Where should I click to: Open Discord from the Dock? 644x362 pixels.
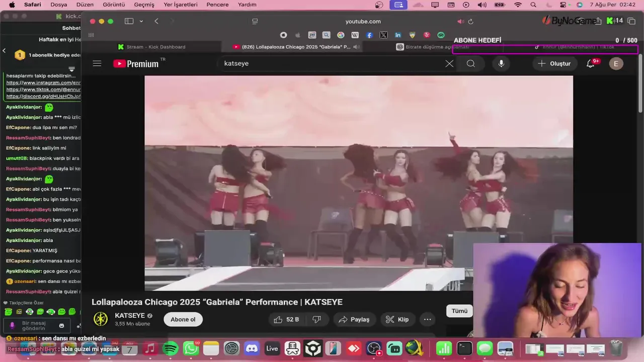[252, 348]
